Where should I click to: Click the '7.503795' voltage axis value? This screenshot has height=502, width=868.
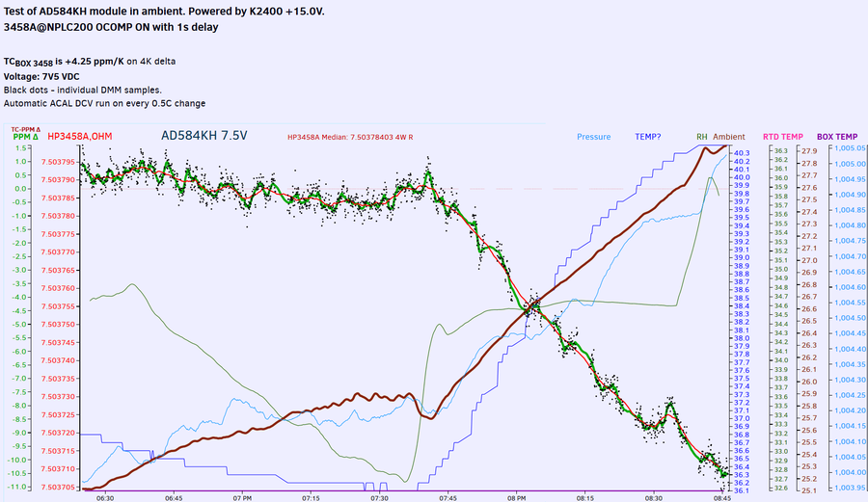[x=58, y=162]
